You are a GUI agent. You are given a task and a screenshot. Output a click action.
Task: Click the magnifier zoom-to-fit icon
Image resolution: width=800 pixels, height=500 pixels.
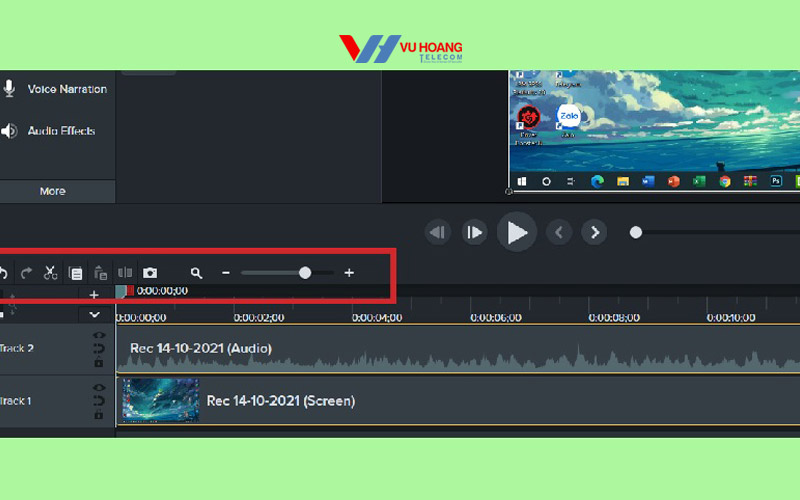coord(196,273)
